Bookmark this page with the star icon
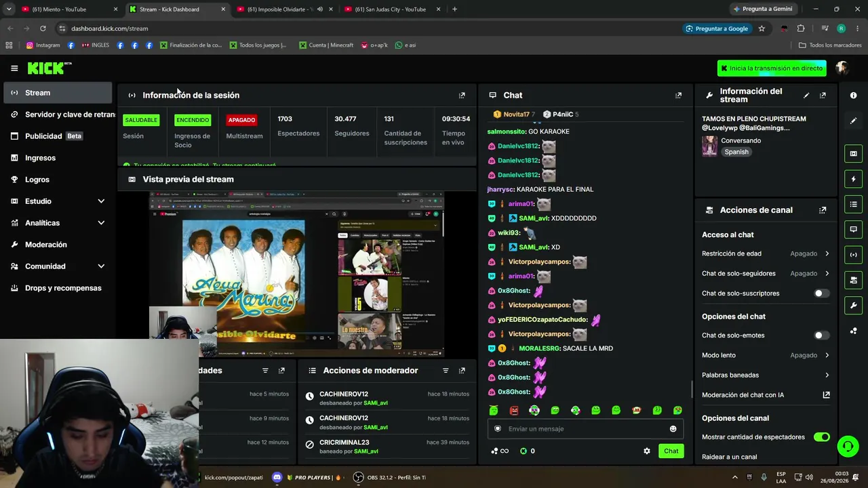This screenshot has width=868, height=488. (x=762, y=28)
